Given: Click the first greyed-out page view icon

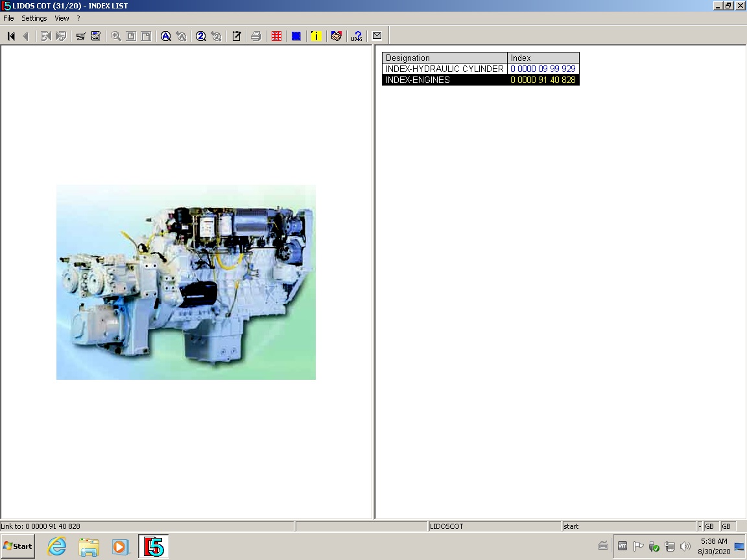Looking at the screenshot, I should 131,36.
